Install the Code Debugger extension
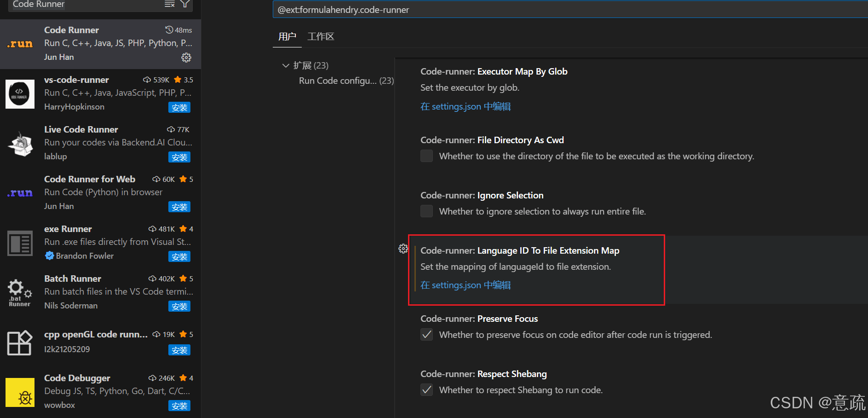This screenshot has width=868, height=418. click(x=179, y=406)
